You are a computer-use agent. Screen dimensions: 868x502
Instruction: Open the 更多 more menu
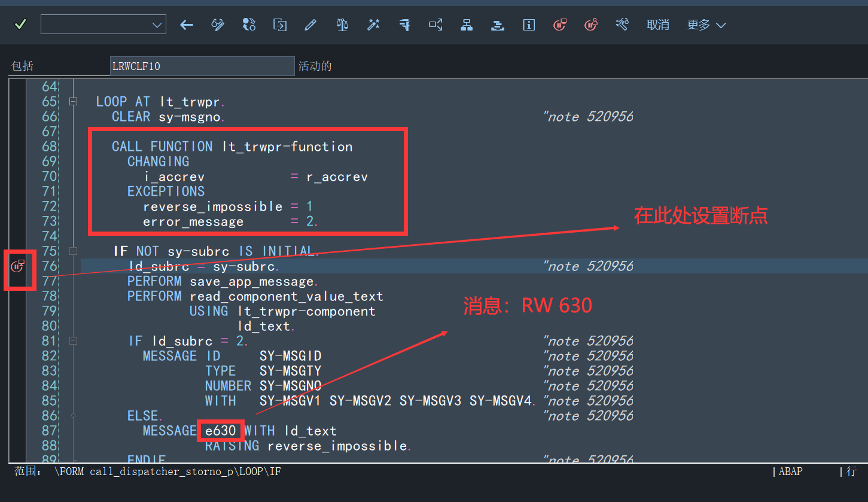point(706,25)
